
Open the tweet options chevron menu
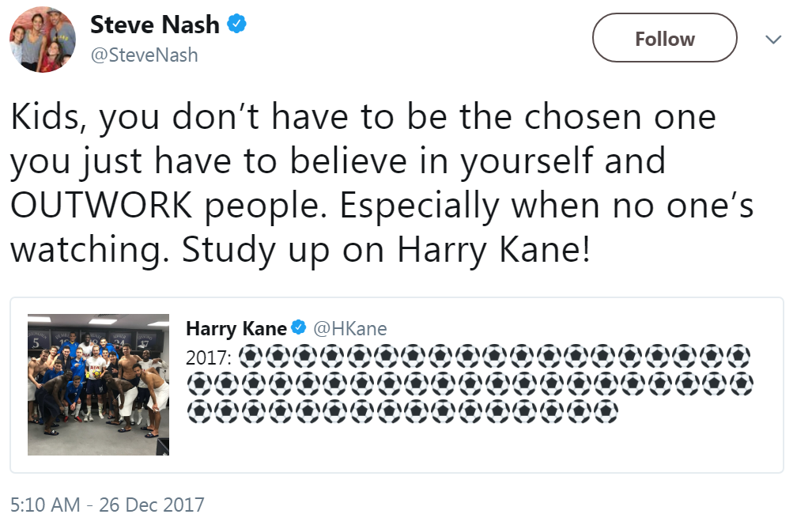click(773, 40)
